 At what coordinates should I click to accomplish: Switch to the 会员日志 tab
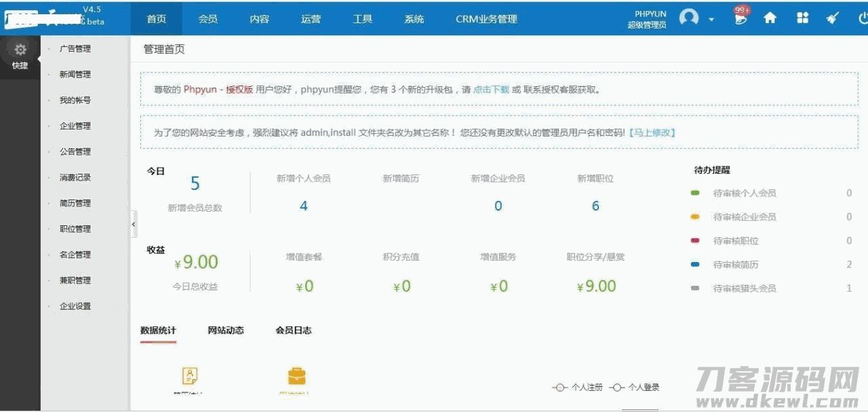(x=294, y=331)
